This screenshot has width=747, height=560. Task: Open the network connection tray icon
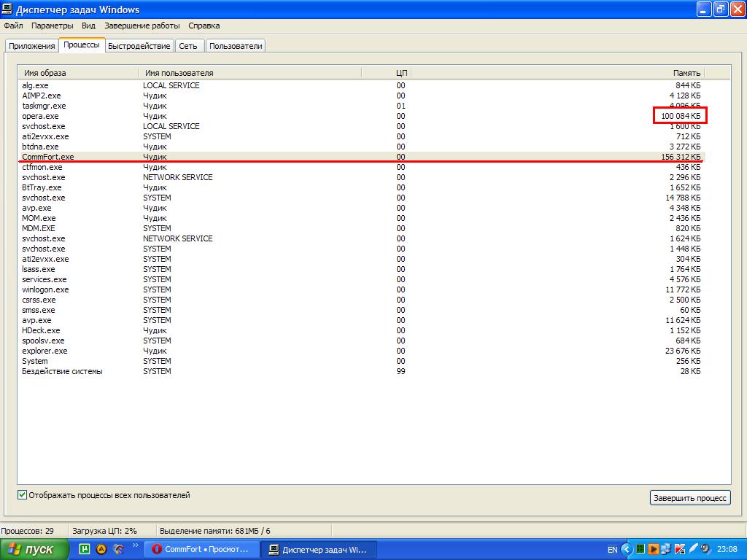667,549
